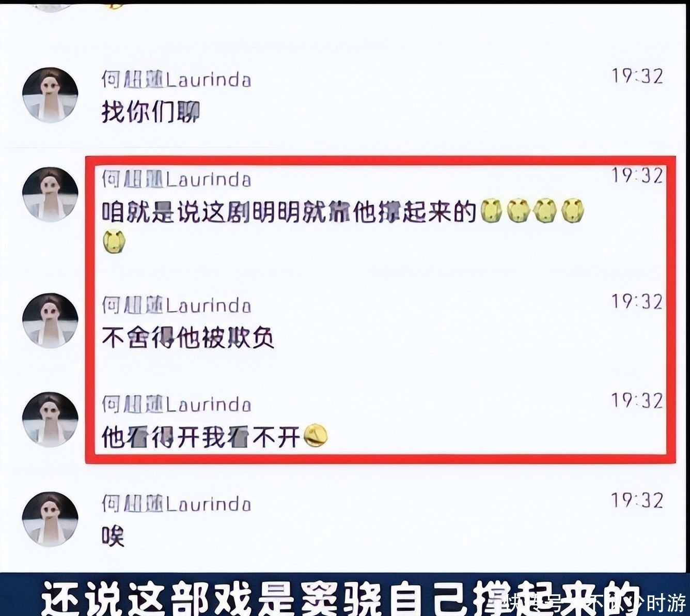Select the '唉' message
Screen dimensions: 690x616
pos(113,537)
